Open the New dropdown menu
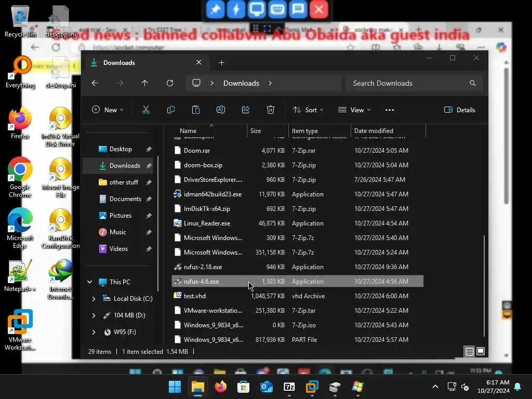 108,110
